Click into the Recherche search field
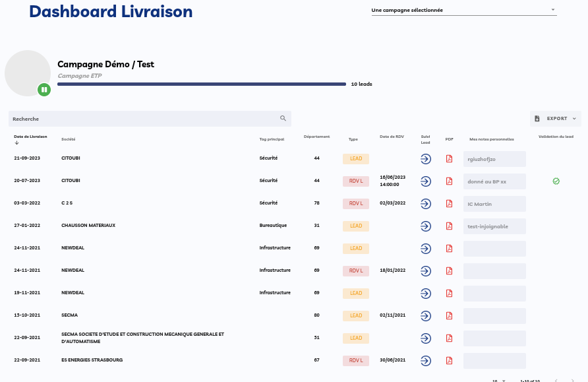The height and width of the screenshot is (382, 588). pos(150,119)
